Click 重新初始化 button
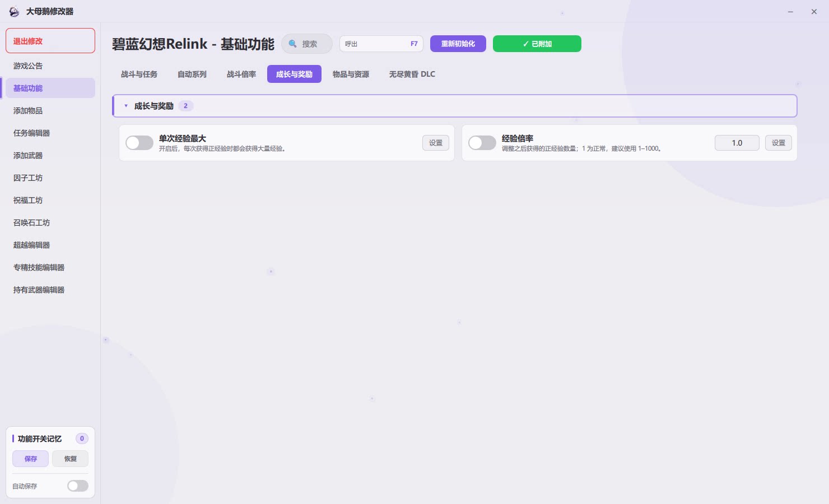The image size is (829, 504). pos(458,44)
